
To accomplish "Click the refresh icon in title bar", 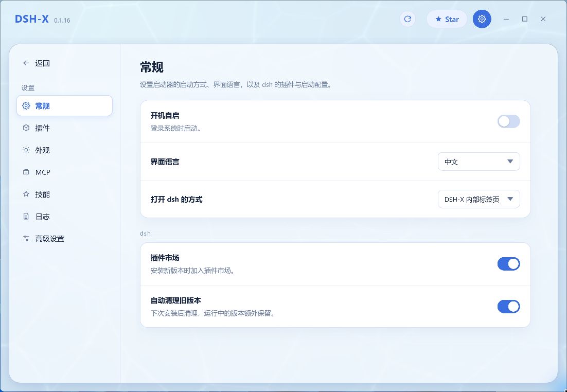I will pos(407,19).
